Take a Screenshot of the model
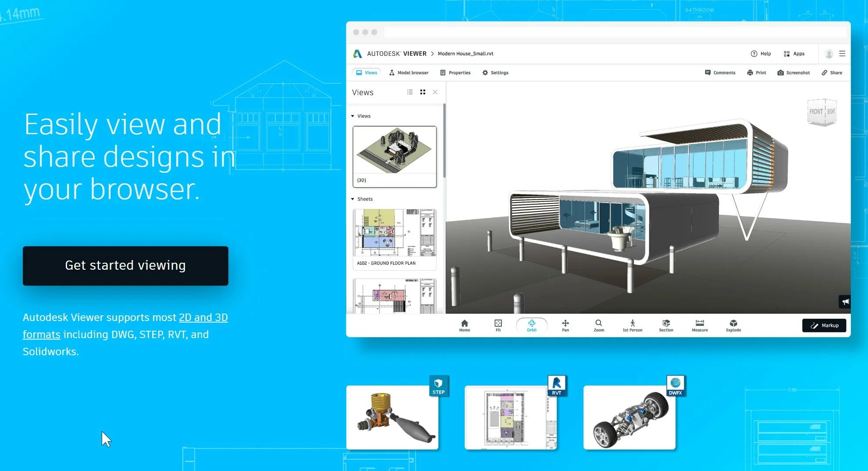The image size is (868, 471). (x=793, y=72)
